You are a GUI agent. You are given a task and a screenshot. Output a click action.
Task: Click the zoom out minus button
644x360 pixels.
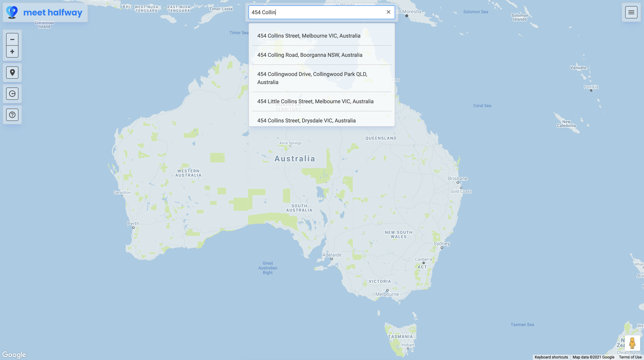click(x=12, y=39)
